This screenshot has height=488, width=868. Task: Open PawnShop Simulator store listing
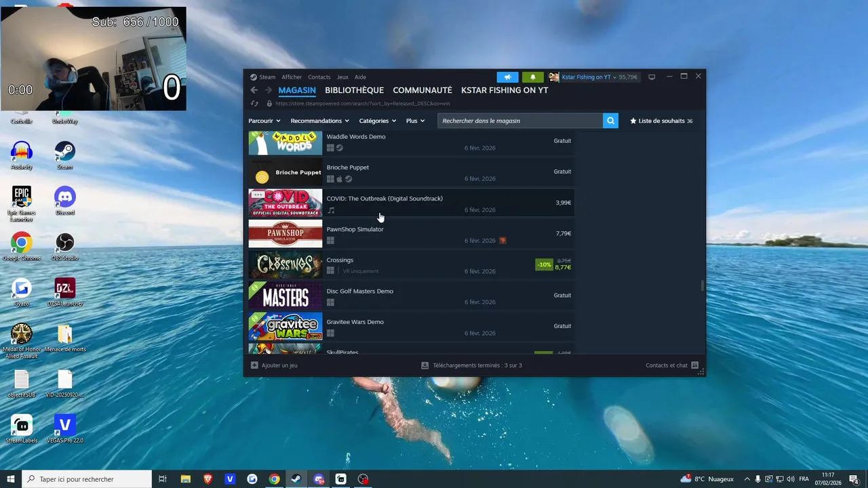(x=411, y=234)
